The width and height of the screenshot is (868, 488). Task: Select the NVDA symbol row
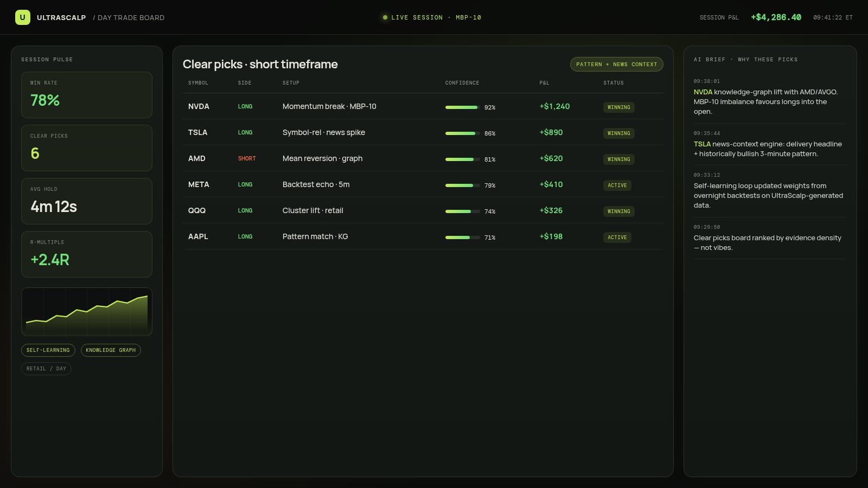(x=423, y=106)
